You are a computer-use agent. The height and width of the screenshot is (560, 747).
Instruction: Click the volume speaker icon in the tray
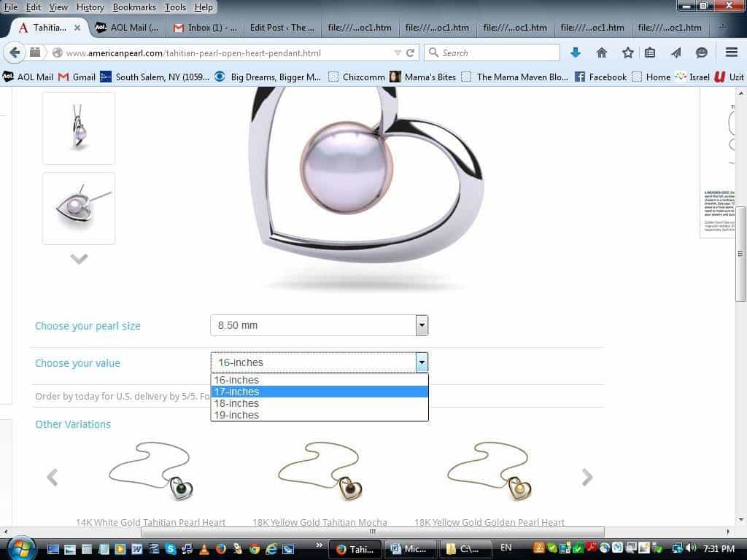tap(692, 548)
